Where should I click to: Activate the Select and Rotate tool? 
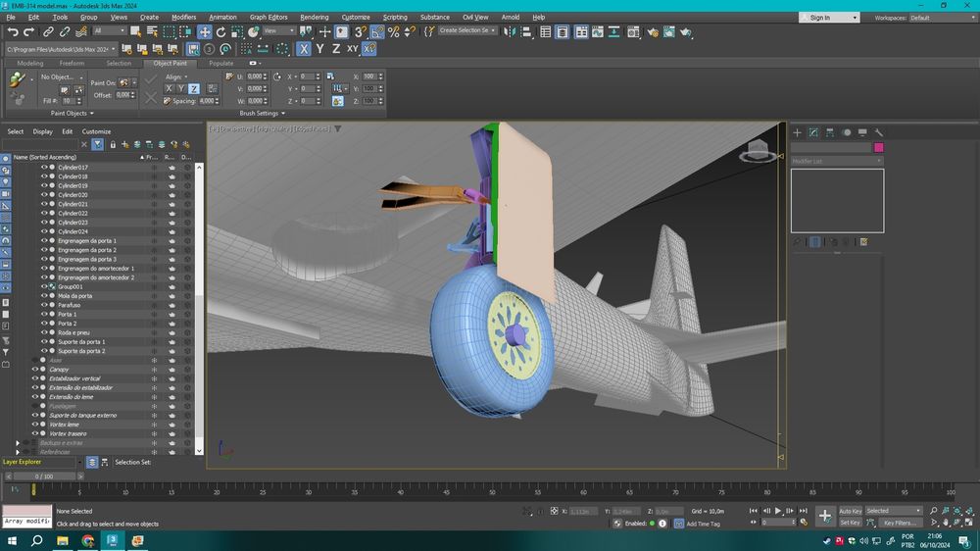[x=220, y=31]
